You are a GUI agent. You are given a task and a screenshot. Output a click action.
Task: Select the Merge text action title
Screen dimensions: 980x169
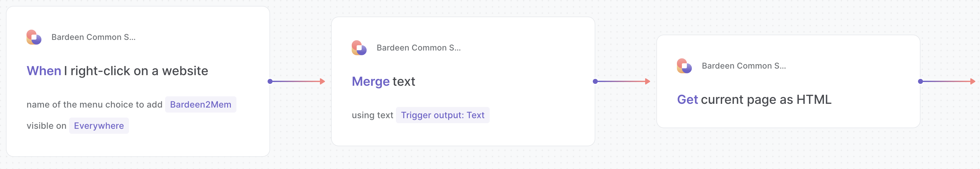383,82
